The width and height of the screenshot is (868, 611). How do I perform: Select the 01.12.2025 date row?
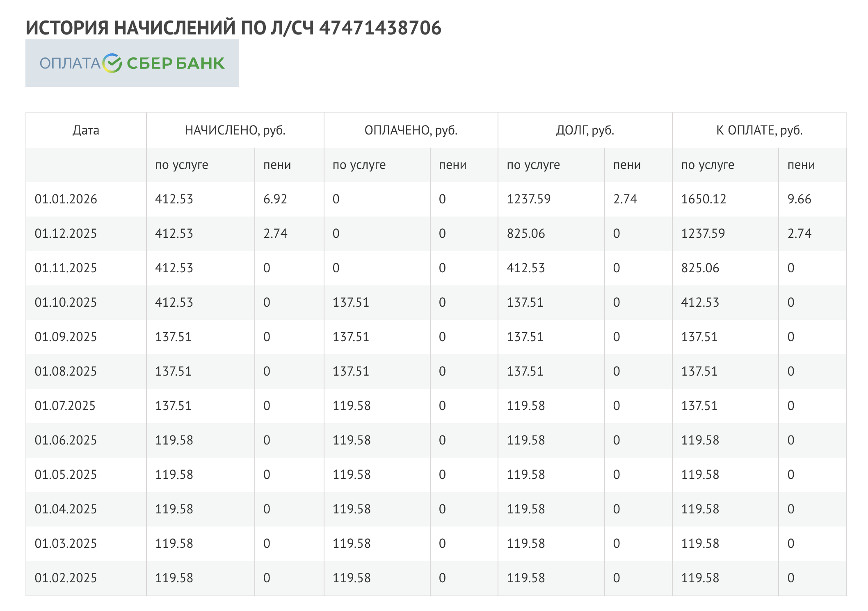66,234
